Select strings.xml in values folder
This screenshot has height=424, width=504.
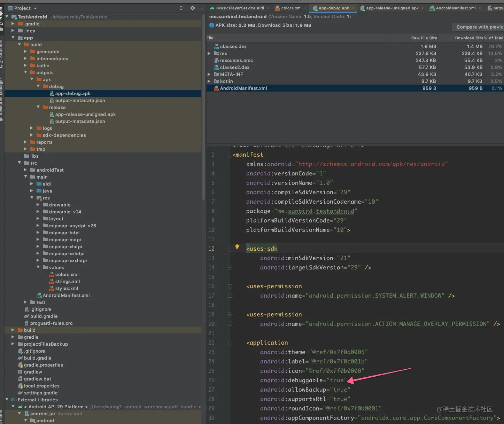(x=68, y=281)
